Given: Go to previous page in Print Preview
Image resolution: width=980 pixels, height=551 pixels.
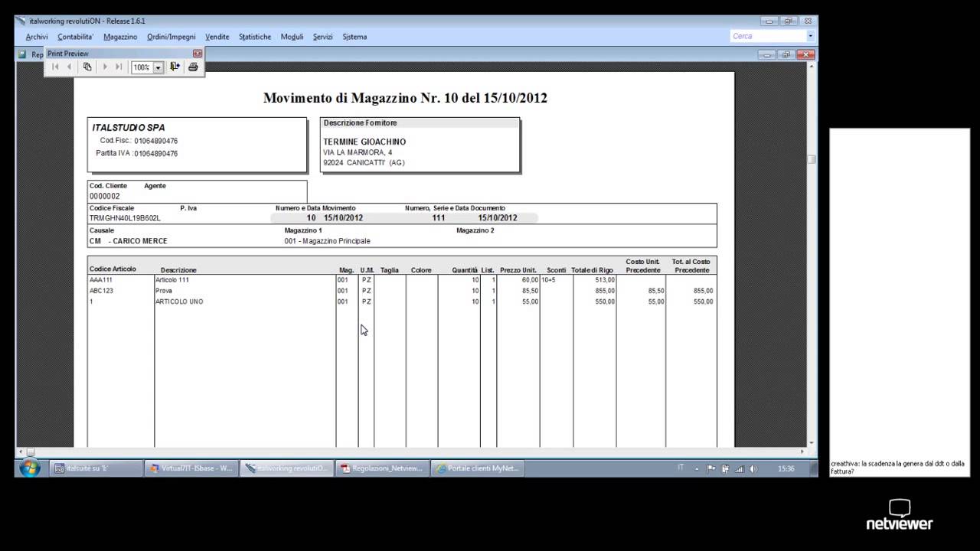Looking at the screenshot, I should (x=69, y=67).
